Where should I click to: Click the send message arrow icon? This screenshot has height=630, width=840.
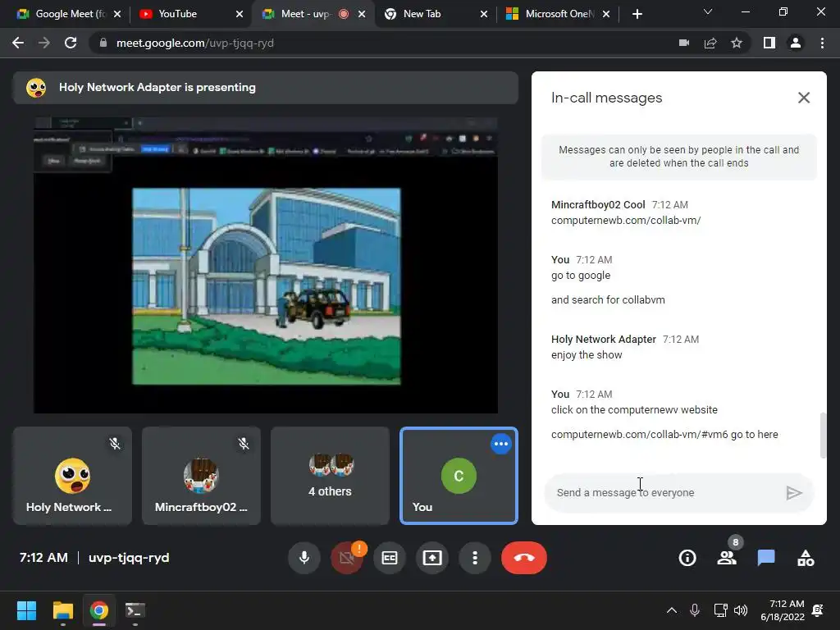click(794, 492)
